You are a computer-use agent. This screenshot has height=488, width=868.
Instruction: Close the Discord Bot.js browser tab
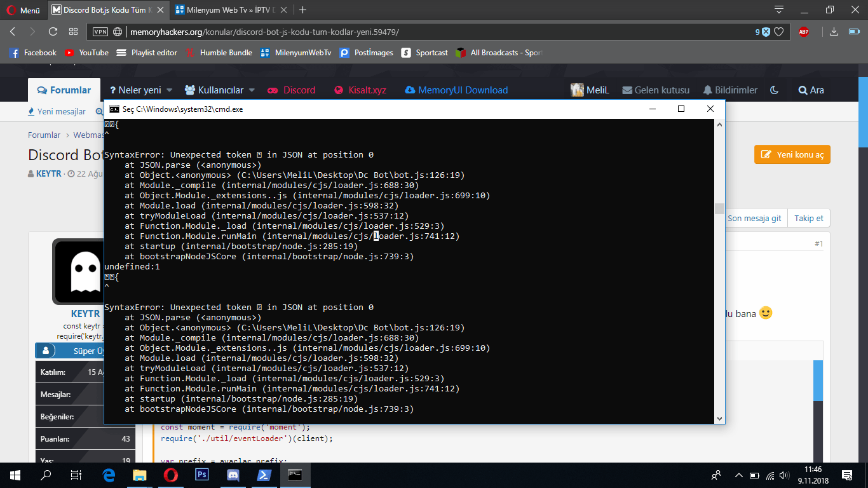tap(159, 10)
